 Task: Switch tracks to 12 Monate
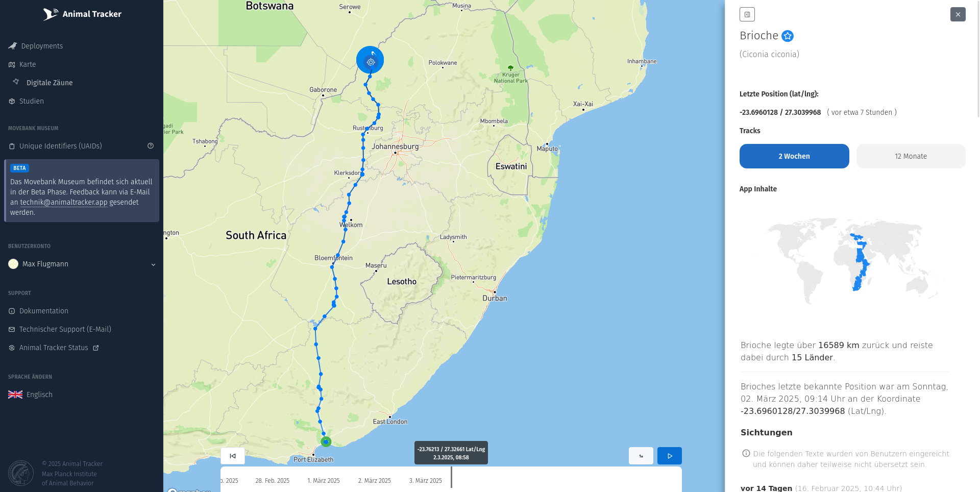911,156
